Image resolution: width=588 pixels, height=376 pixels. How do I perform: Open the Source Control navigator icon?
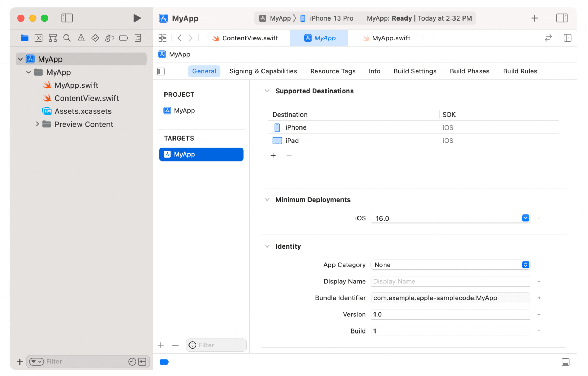pos(39,38)
